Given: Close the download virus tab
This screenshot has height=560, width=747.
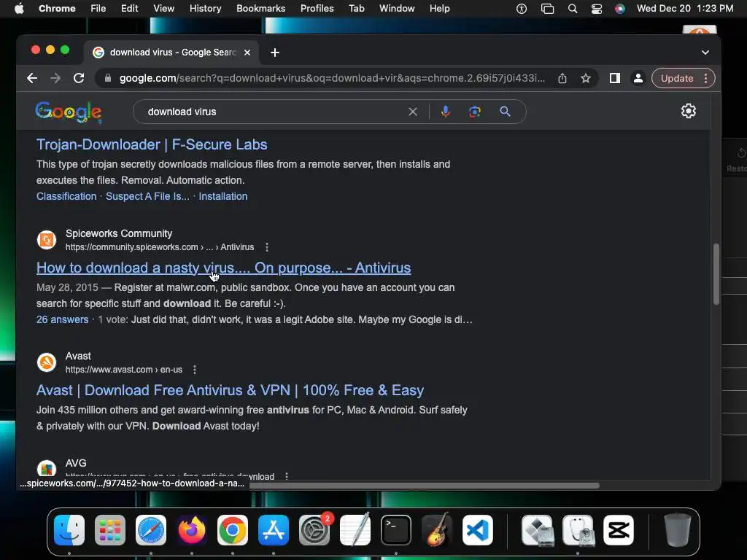Looking at the screenshot, I should pos(247,52).
